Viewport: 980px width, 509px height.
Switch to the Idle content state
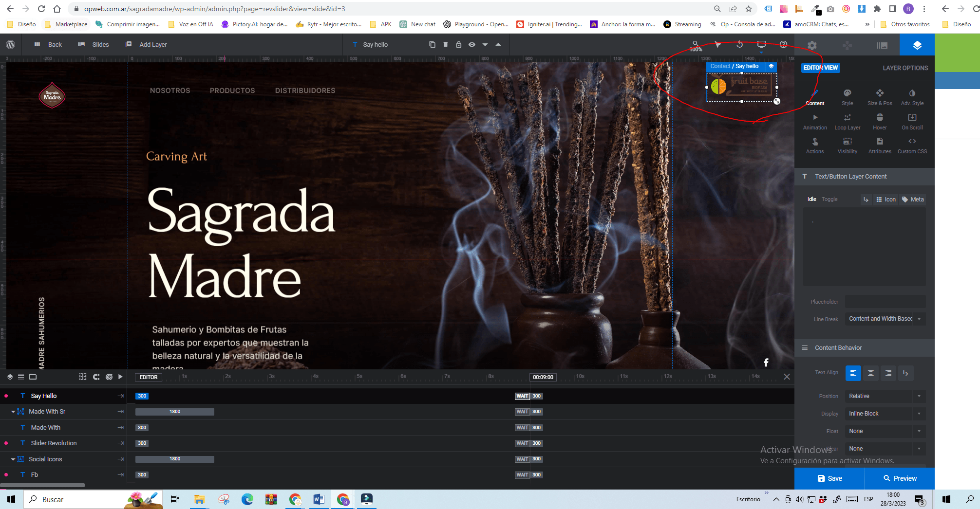811,199
